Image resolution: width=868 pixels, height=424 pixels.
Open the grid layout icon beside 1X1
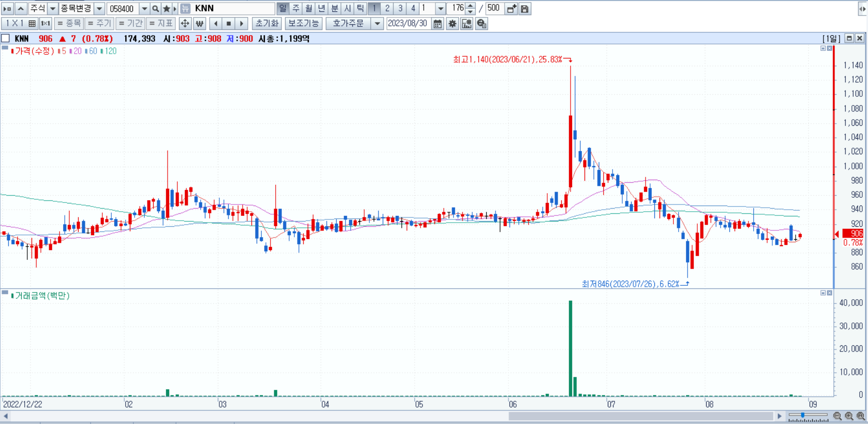tap(32, 23)
